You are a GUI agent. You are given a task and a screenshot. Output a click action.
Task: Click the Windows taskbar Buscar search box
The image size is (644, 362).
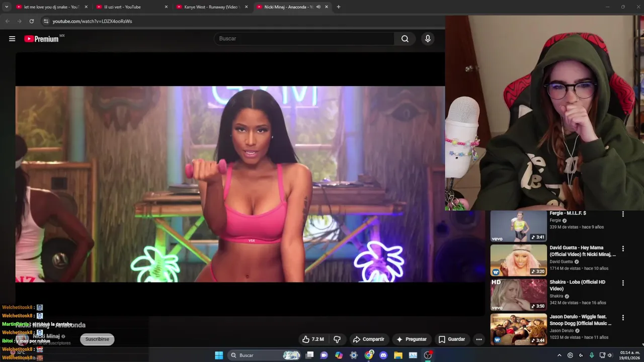click(264, 355)
